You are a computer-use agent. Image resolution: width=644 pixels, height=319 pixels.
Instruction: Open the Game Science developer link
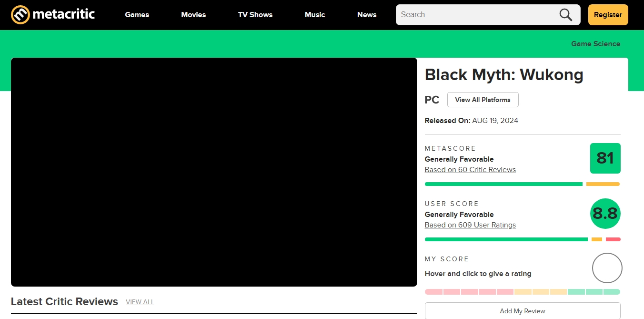596,44
